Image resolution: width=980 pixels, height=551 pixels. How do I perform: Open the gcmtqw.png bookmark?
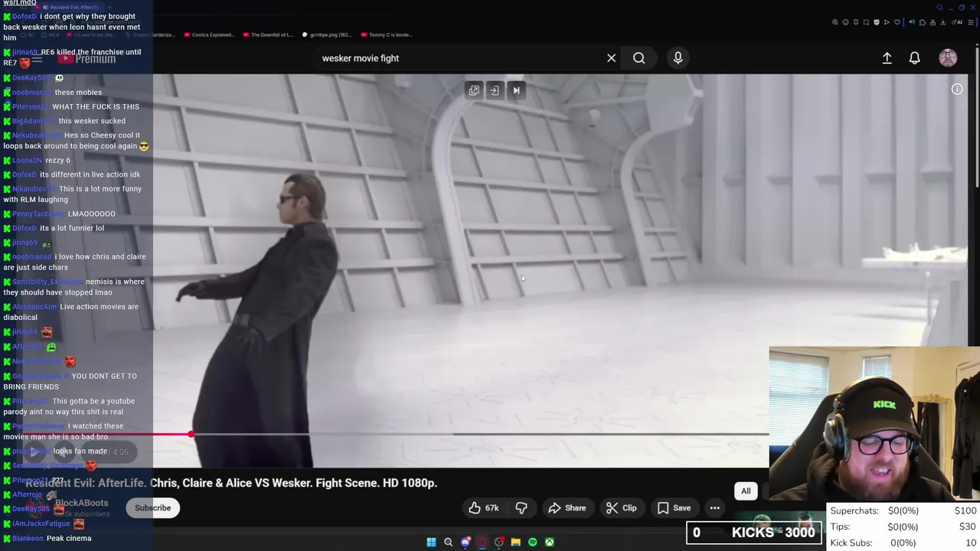327,34
